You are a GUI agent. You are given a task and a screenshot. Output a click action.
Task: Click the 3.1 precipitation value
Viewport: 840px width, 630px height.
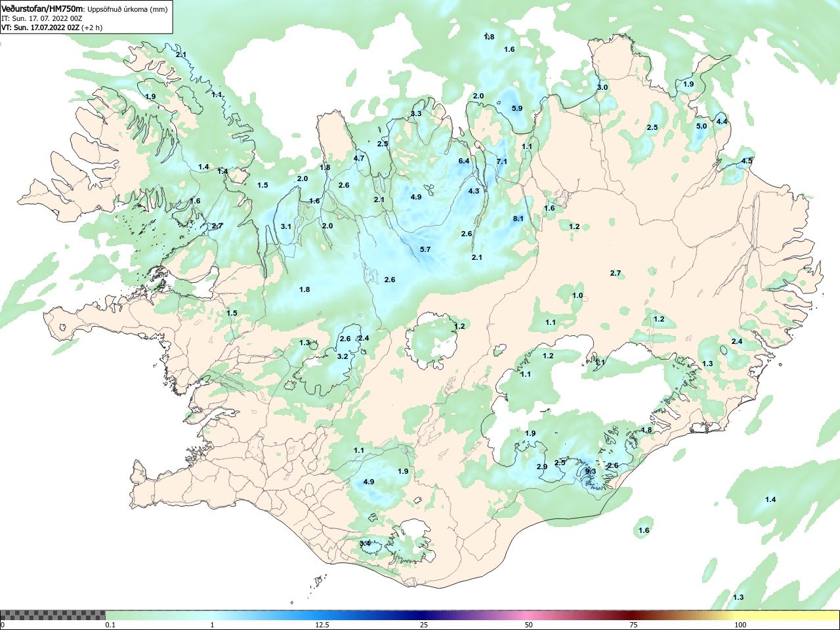286,226
